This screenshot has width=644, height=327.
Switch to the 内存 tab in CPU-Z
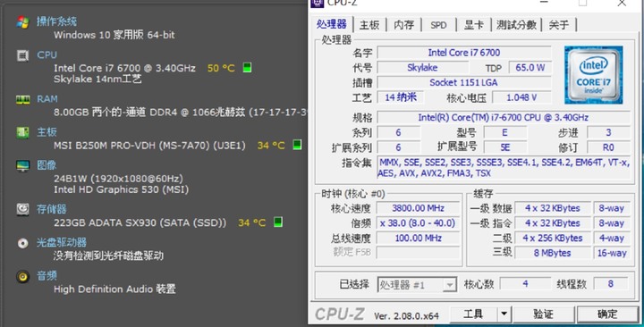point(403,25)
